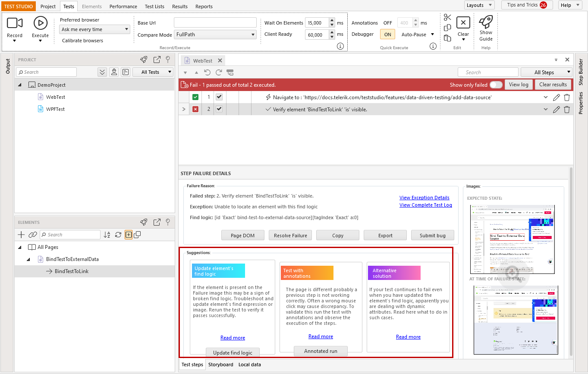
Task: Open the Test Lists tab
Action: pyautogui.click(x=154, y=6)
